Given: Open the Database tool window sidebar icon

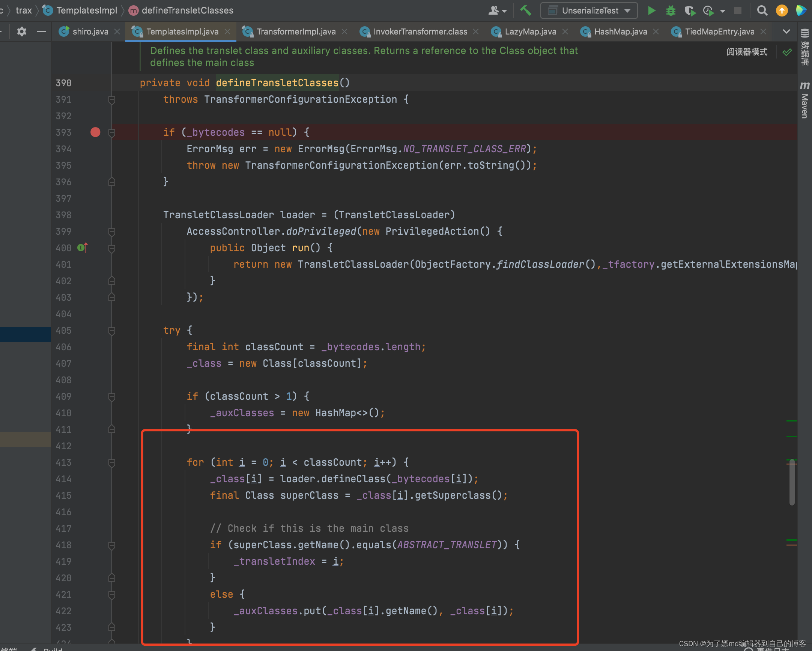Looking at the screenshot, I should [804, 47].
